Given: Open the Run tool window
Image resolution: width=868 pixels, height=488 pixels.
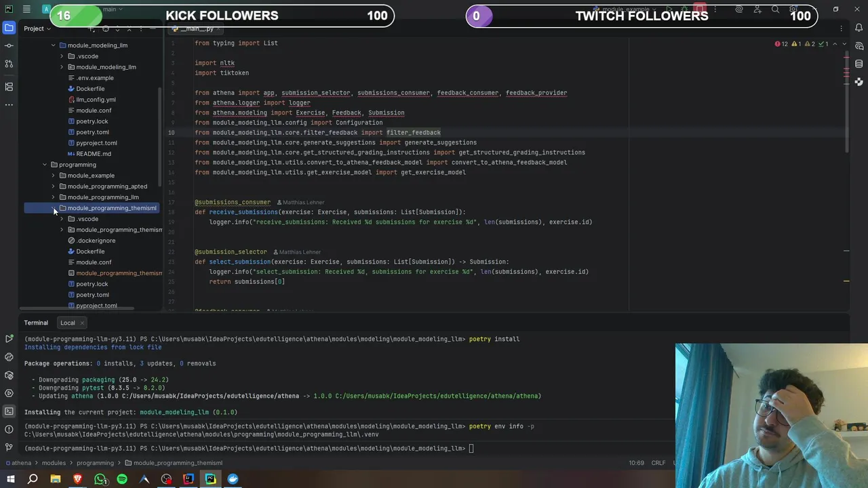Looking at the screenshot, I should tap(9, 338).
